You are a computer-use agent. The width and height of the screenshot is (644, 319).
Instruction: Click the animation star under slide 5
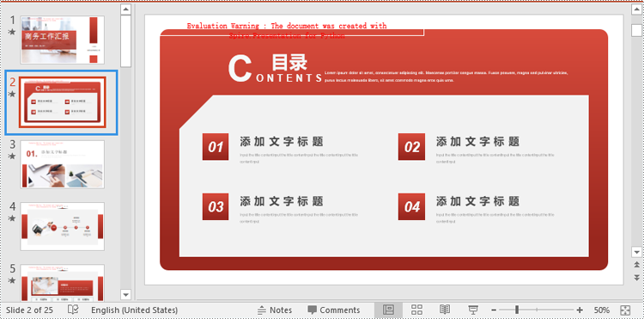click(12, 280)
